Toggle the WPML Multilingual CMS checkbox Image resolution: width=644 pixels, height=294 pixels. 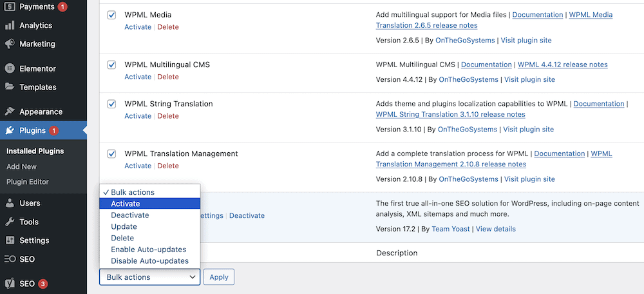[x=111, y=64]
